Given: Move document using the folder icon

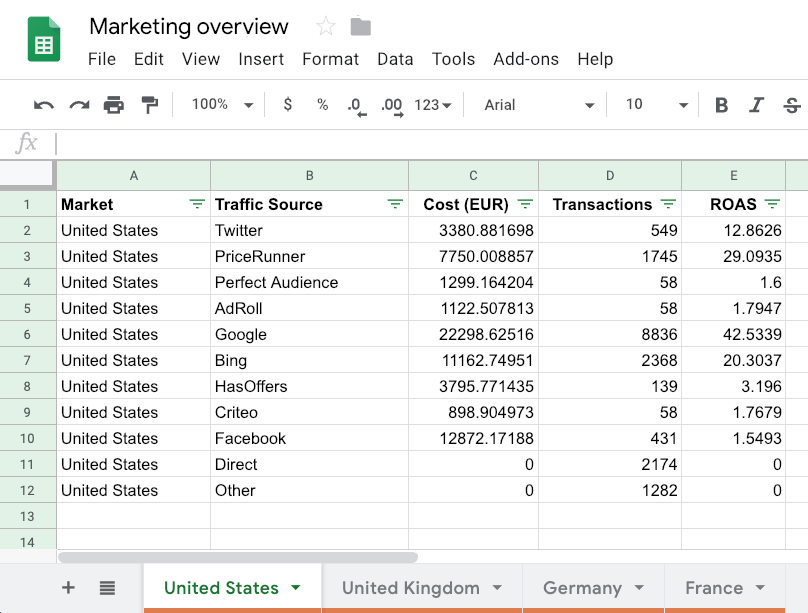Looking at the screenshot, I should click(x=361, y=26).
